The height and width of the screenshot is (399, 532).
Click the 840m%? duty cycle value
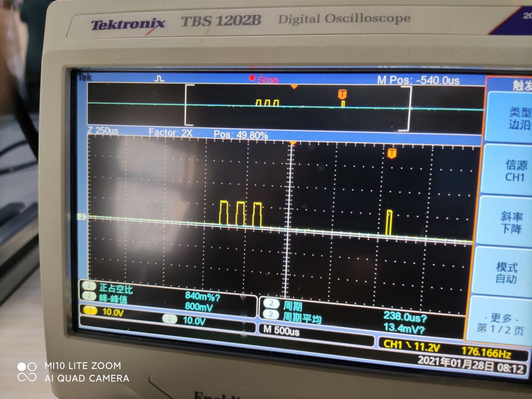coord(203,297)
